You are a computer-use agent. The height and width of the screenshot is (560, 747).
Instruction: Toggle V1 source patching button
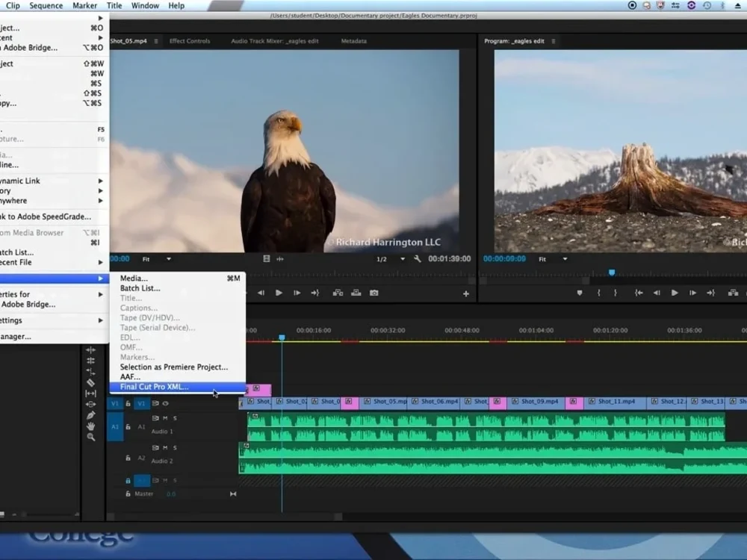click(115, 403)
